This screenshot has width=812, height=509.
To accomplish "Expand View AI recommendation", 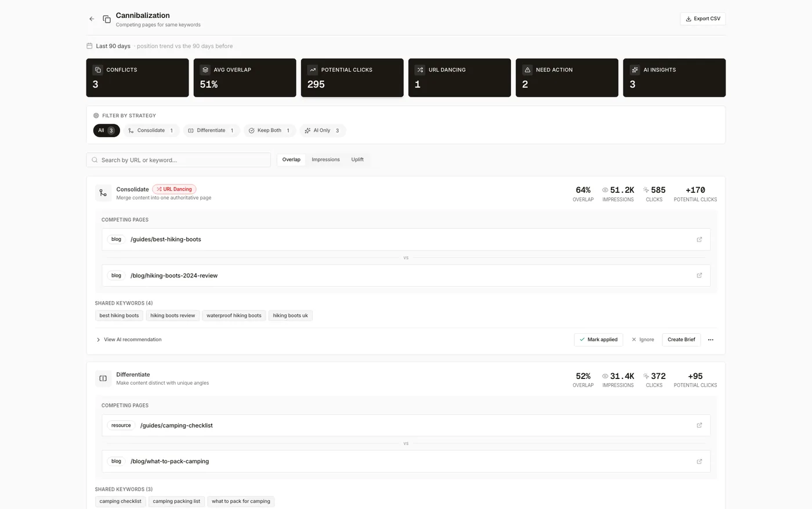I will pos(129,340).
